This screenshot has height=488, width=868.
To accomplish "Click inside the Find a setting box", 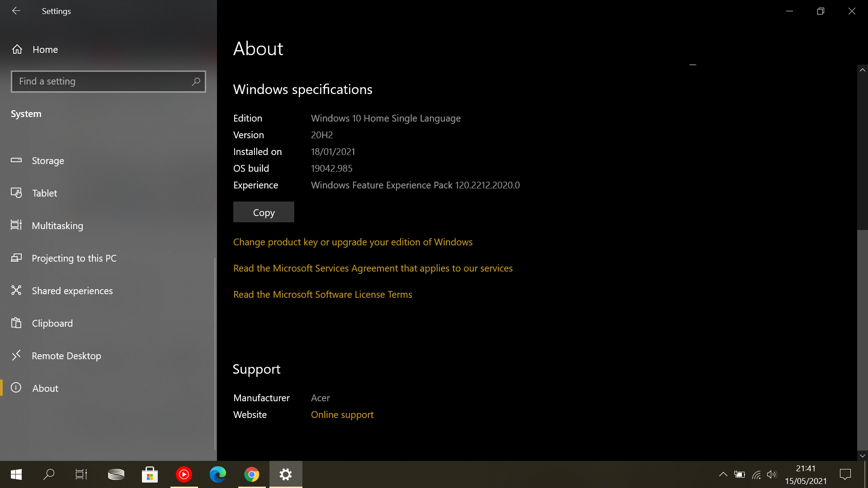I will point(99,81).
